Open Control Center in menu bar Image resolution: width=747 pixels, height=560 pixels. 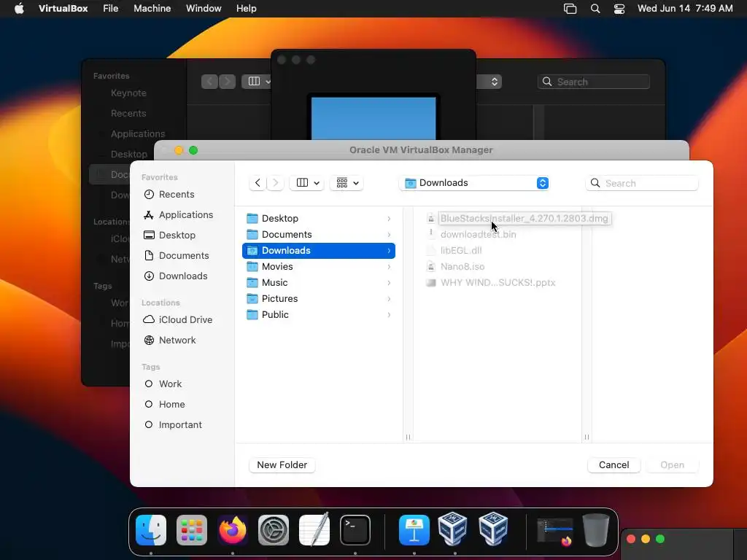[619, 9]
